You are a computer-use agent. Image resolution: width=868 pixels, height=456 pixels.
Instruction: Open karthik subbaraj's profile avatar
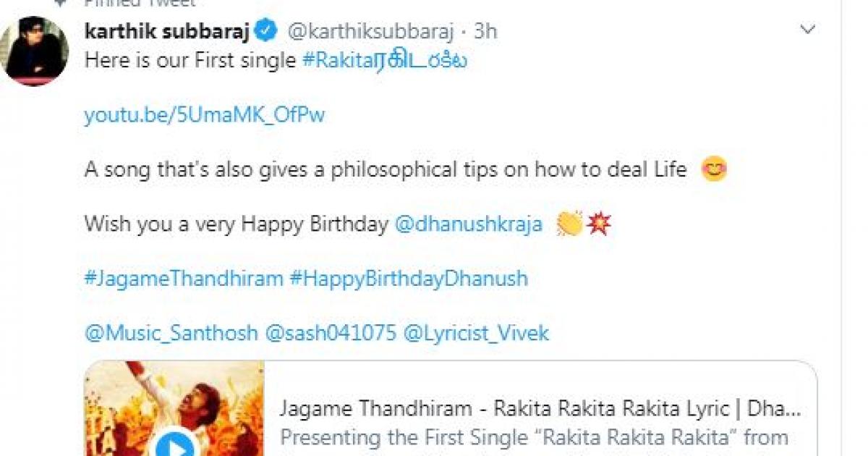(x=35, y=51)
